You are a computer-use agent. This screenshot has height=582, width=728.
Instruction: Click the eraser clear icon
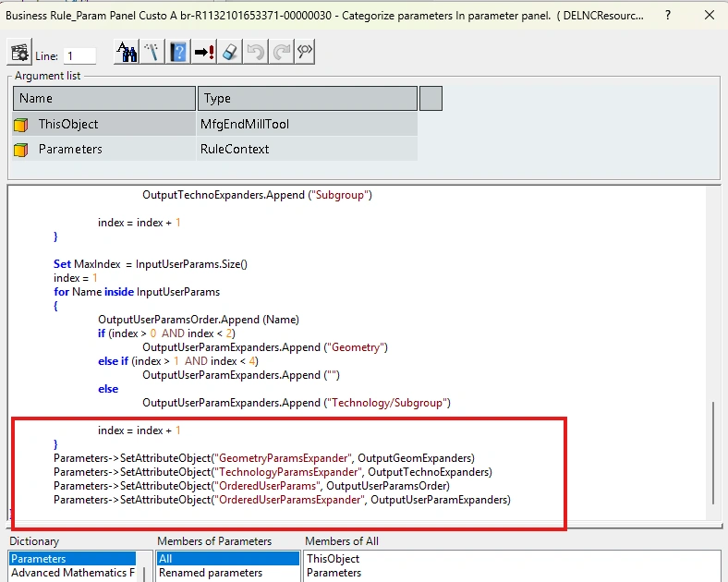(229, 52)
